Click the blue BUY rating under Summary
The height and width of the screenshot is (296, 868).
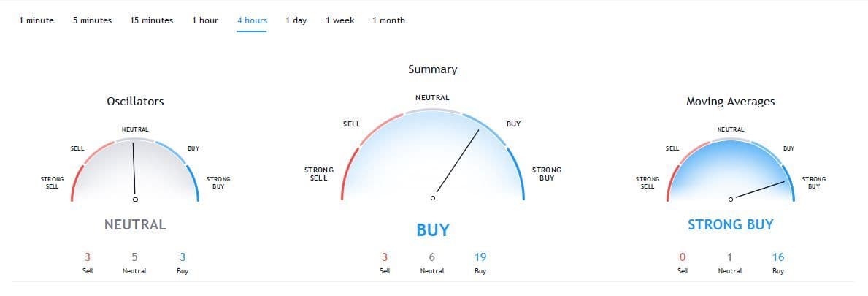[432, 230]
